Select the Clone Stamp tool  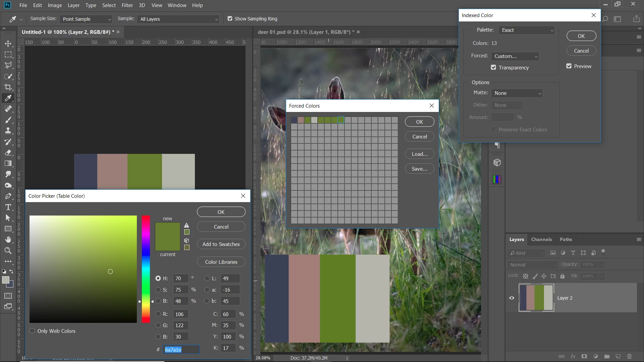coord(8,131)
